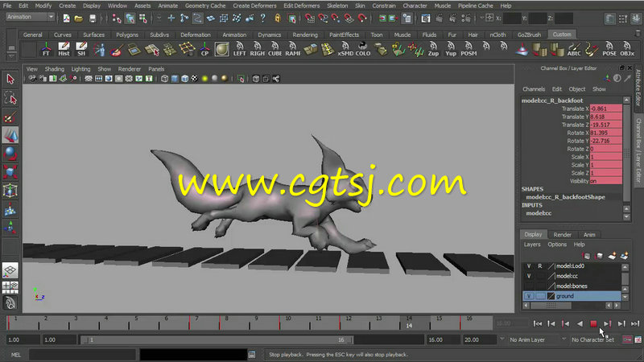
Task: Open the No Character Set dropdown
Action: click(x=592, y=339)
